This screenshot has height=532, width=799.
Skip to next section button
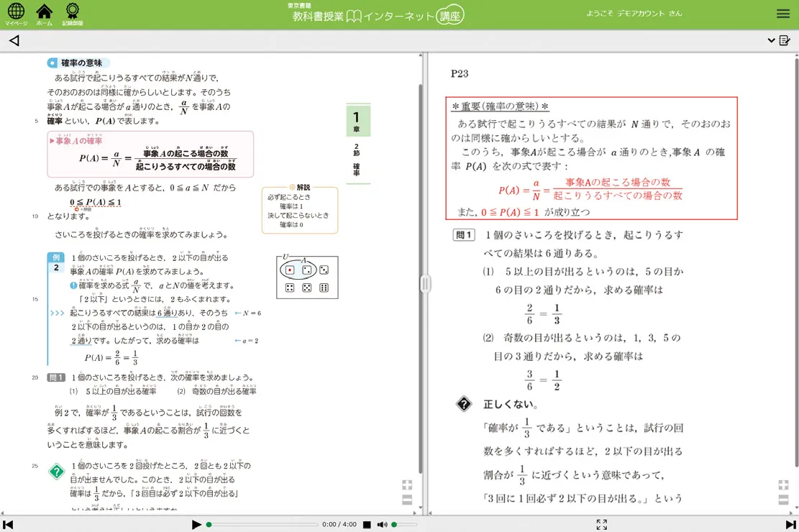coord(791,524)
